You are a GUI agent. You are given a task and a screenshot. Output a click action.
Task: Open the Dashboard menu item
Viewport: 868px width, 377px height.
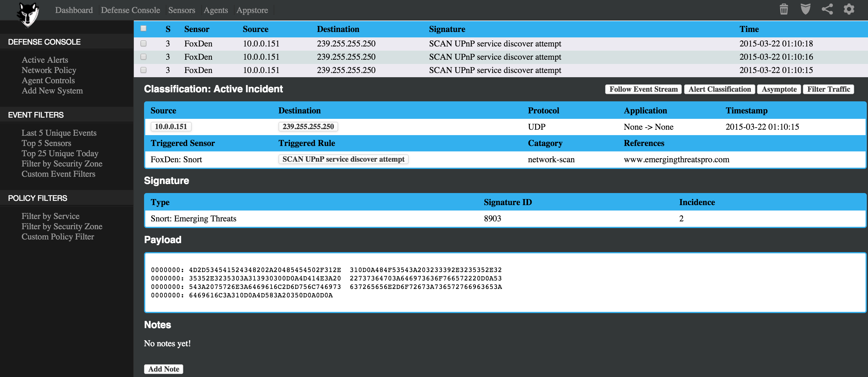click(74, 10)
